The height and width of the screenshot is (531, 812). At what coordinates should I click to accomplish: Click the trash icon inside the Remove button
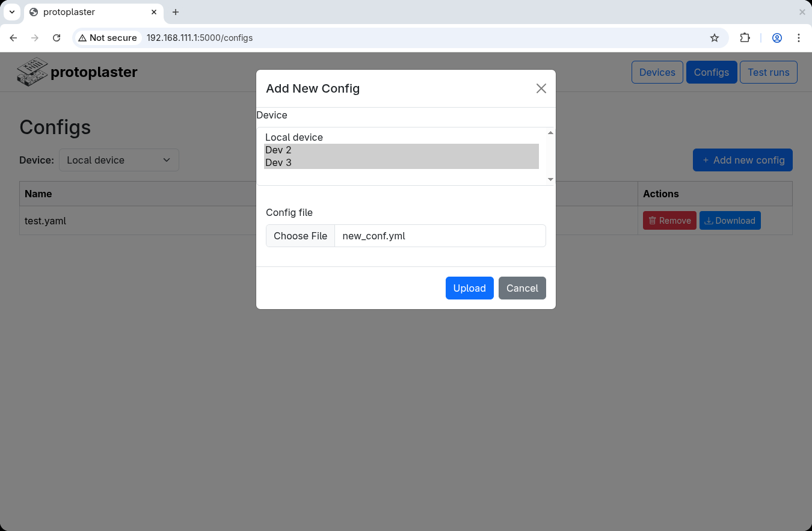(653, 220)
